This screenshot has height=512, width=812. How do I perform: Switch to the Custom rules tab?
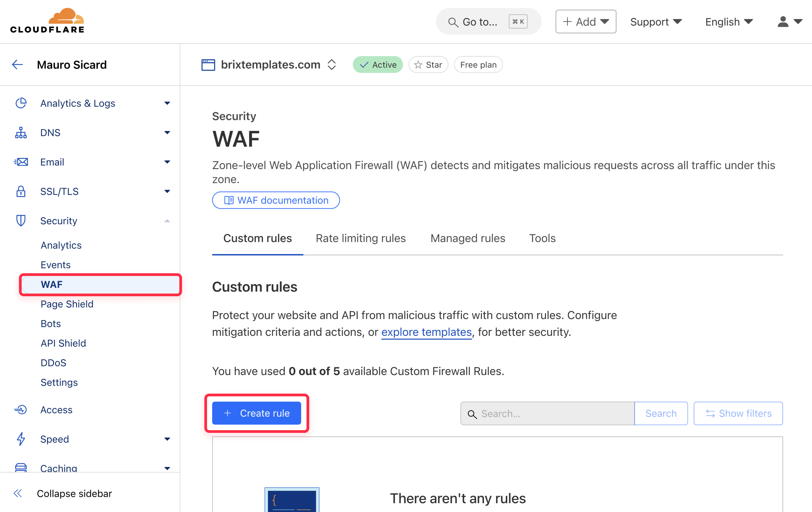pos(257,238)
